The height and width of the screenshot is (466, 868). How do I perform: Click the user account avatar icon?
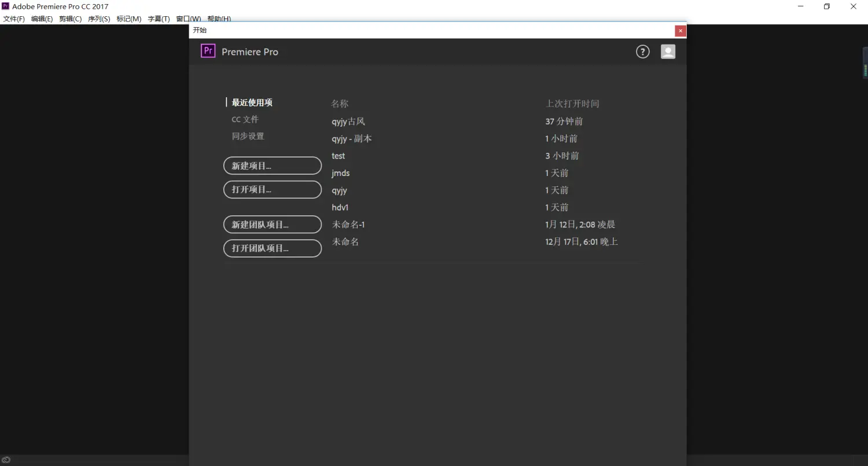[668, 52]
